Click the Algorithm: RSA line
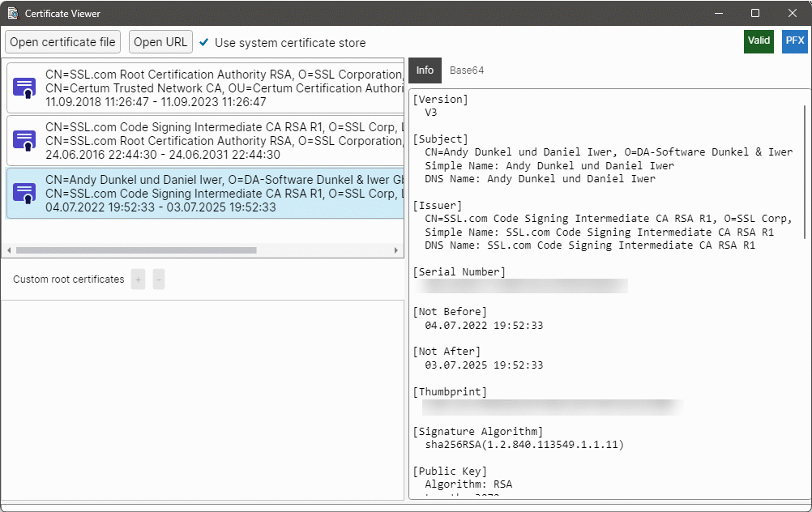 (x=468, y=484)
